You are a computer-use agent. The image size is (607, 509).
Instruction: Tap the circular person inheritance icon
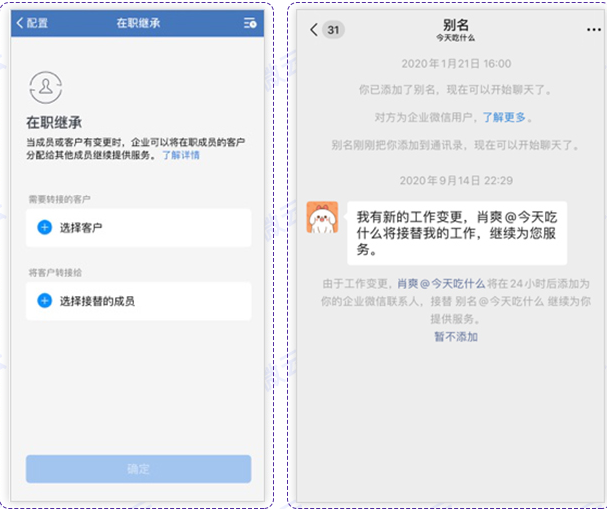click(x=44, y=89)
